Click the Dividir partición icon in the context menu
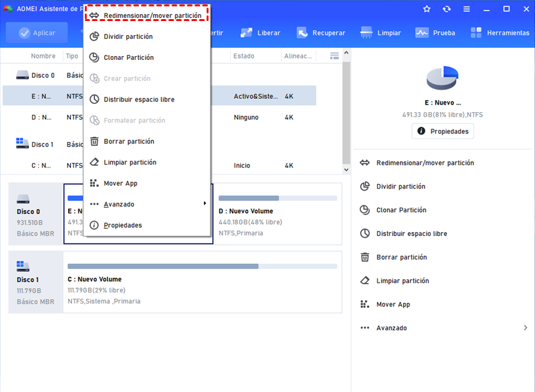 click(x=94, y=36)
